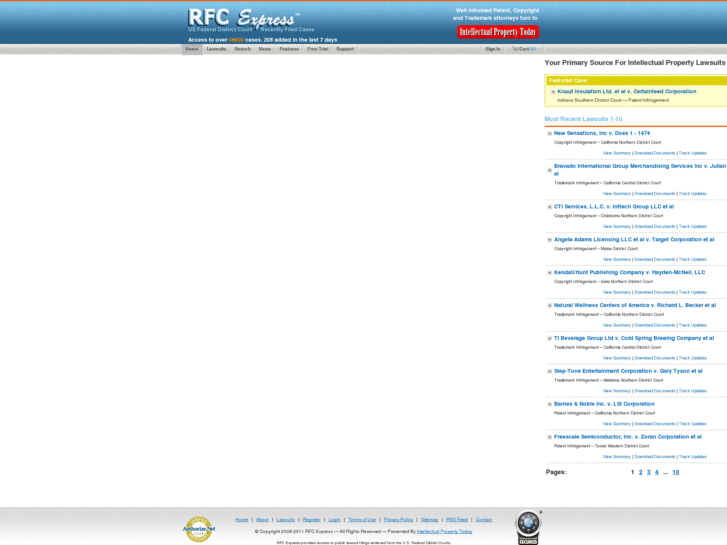Click the Authorize.Net verified merchant seal
The width and height of the screenshot is (727, 545).
pos(199,529)
